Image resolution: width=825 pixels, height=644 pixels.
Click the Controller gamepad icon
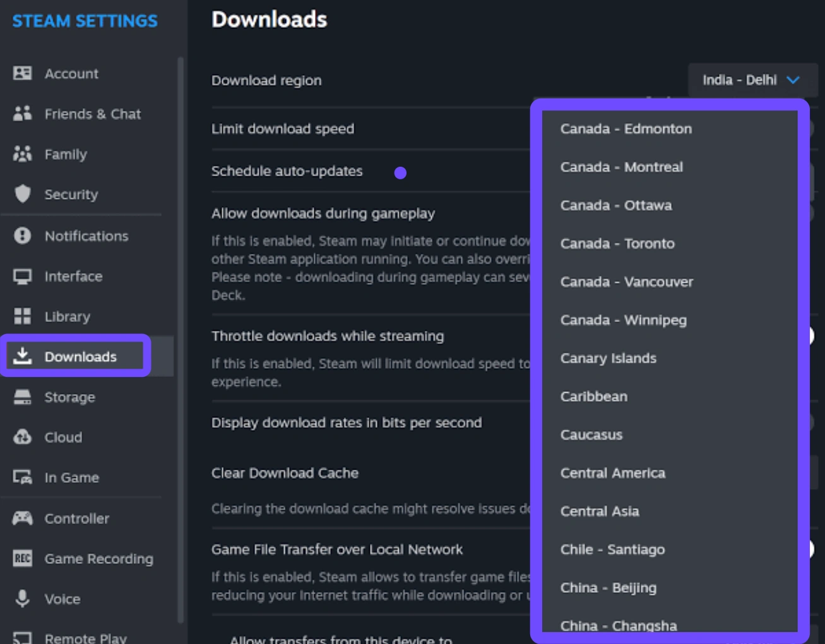pyautogui.click(x=23, y=518)
